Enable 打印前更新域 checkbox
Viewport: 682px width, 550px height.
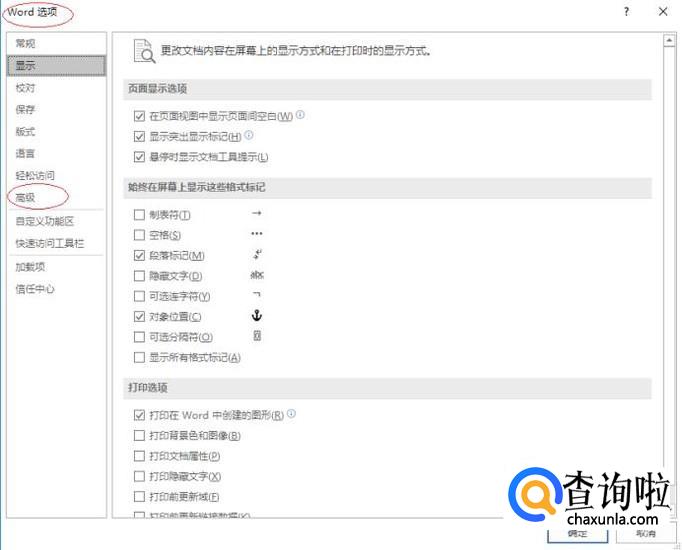click(139, 497)
